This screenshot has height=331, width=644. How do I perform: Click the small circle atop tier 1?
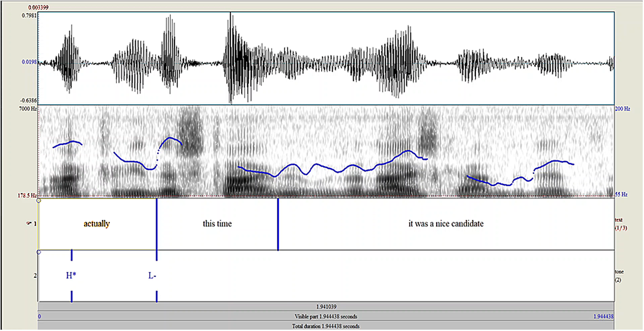39,200
